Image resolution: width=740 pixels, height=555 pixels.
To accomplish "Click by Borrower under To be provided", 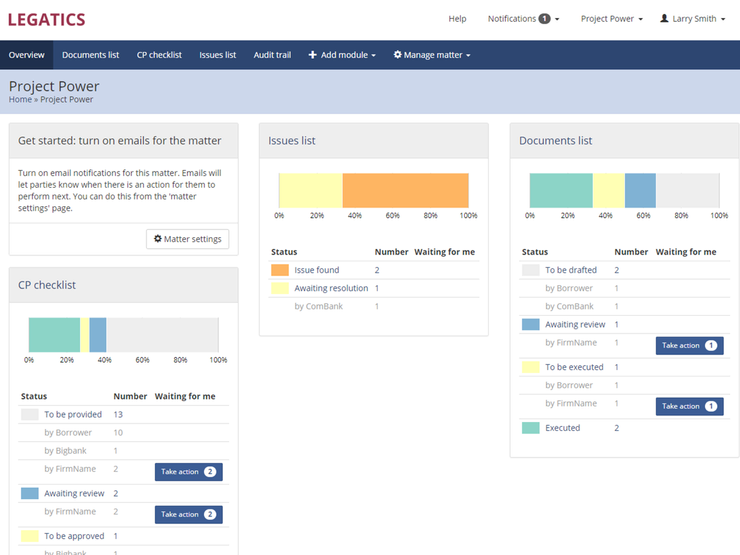I will tap(124, 433).
